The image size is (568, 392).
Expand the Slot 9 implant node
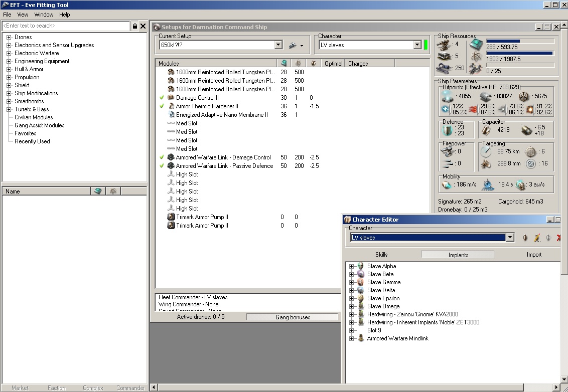tap(351, 330)
